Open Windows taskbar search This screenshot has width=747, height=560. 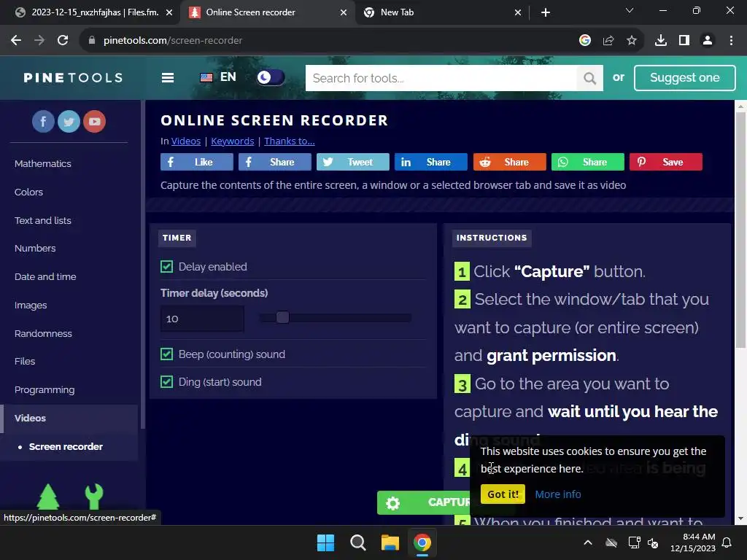(357, 542)
